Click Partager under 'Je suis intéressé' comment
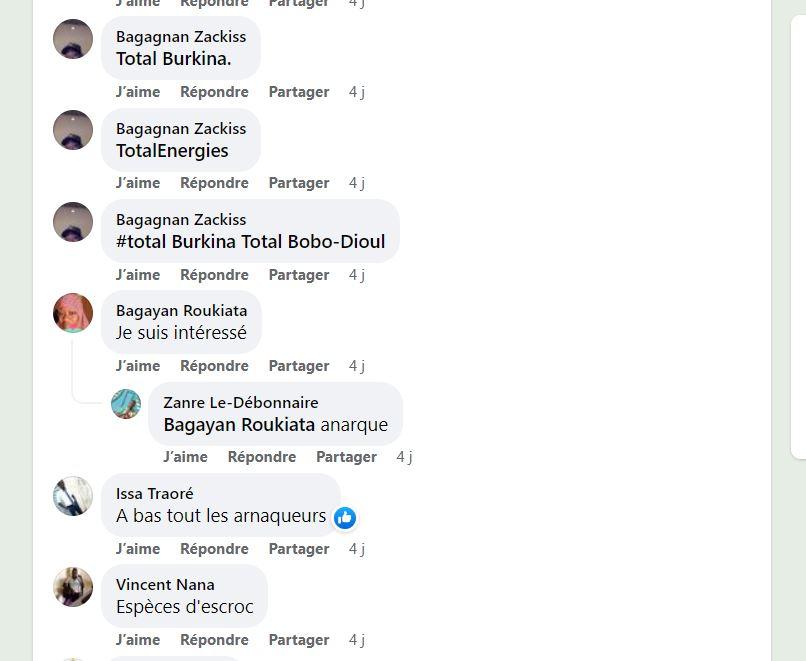Viewport: 806px width, 661px height. tap(299, 366)
